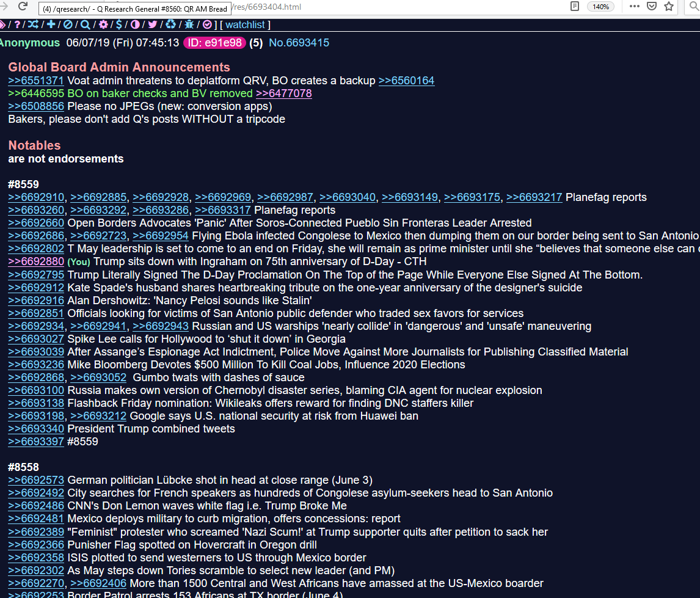
Task: Open >>6692916 Alan Dershowitz link
Action: pyautogui.click(x=36, y=301)
